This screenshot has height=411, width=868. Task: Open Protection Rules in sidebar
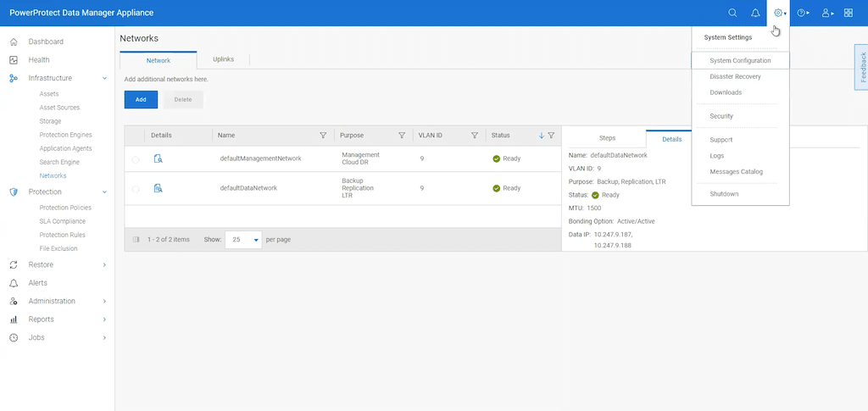click(61, 235)
